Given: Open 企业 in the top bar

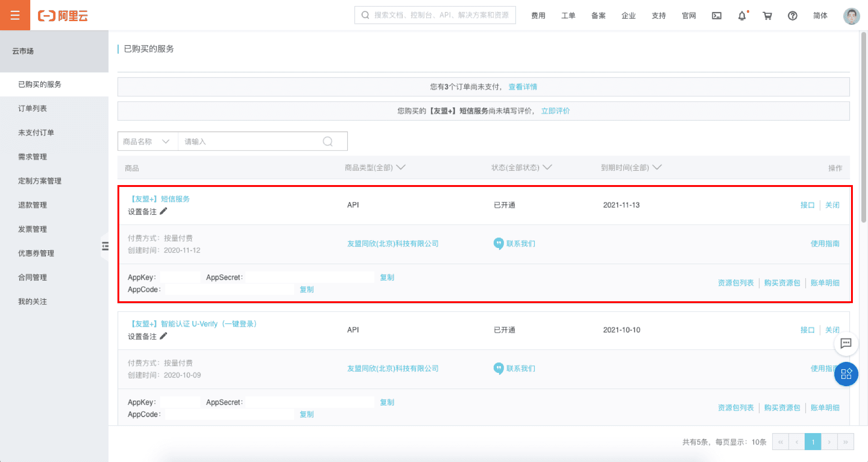Looking at the screenshot, I should [x=629, y=16].
